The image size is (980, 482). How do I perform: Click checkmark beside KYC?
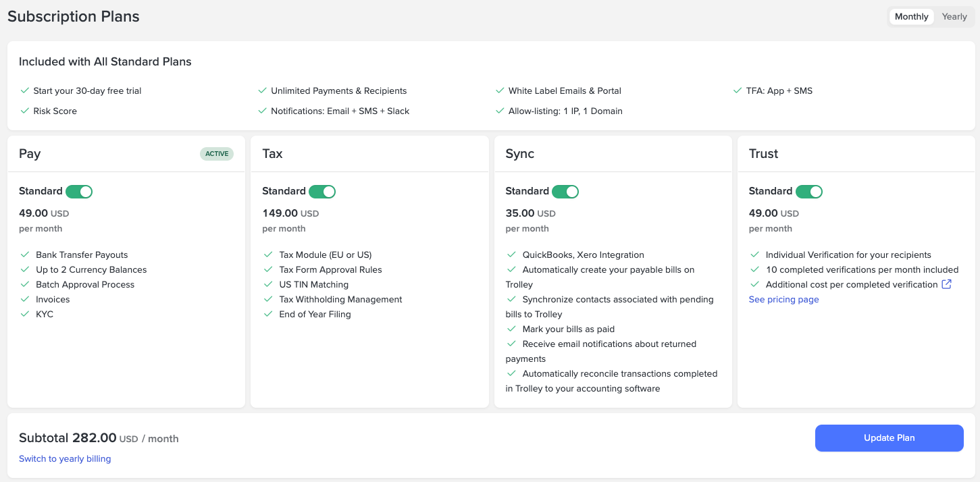[x=25, y=314]
